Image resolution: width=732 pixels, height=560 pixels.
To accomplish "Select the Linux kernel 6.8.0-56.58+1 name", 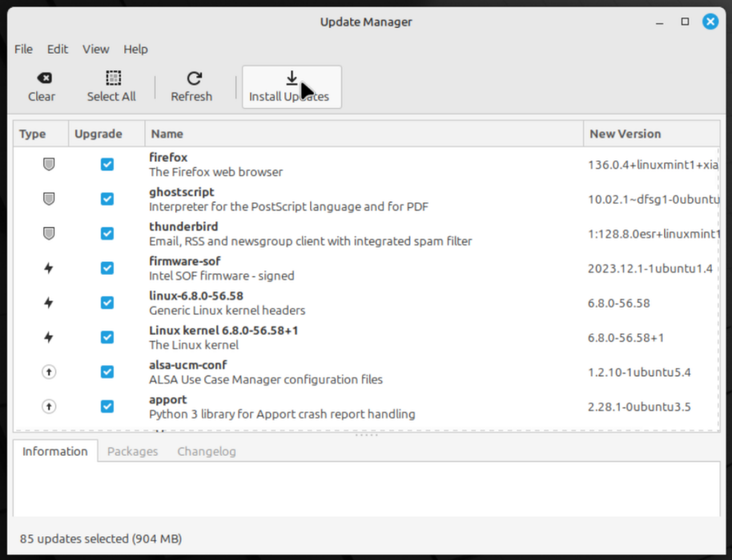I will coord(223,330).
